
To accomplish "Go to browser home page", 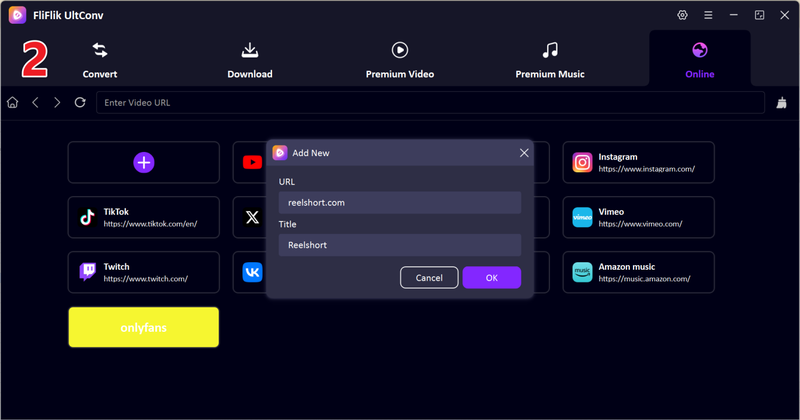I will [x=13, y=102].
